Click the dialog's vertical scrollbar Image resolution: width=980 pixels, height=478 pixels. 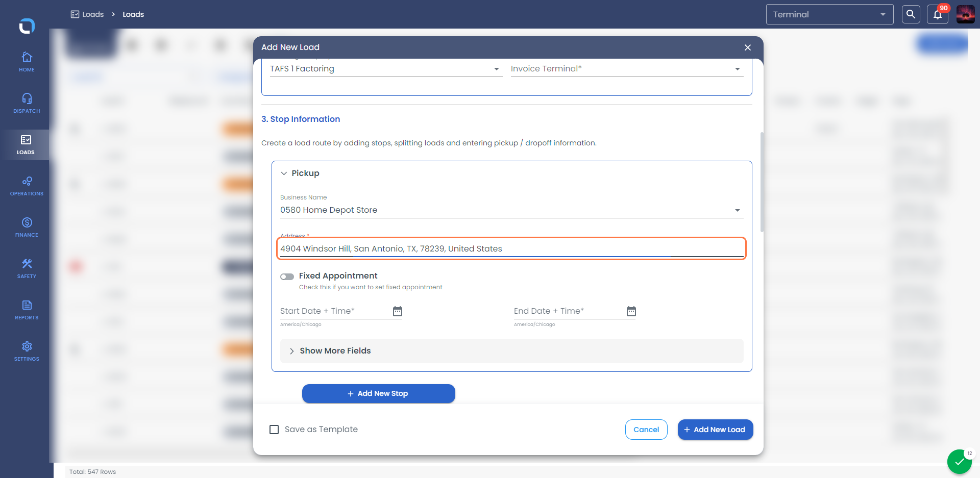click(762, 182)
